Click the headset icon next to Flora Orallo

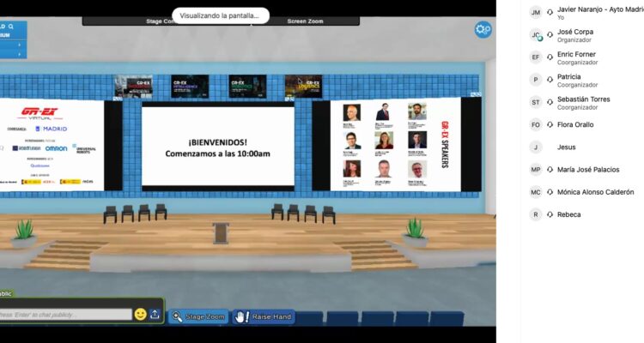(x=550, y=124)
